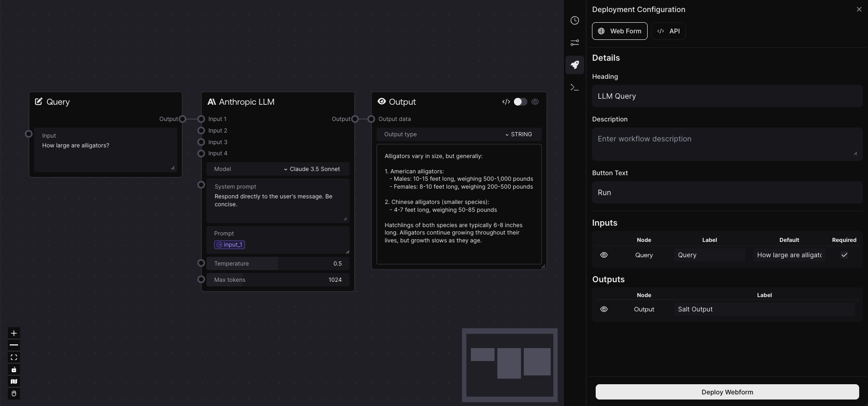Click the mouse mode icon
The height and width of the screenshot is (406, 868).
[x=14, y=393]
